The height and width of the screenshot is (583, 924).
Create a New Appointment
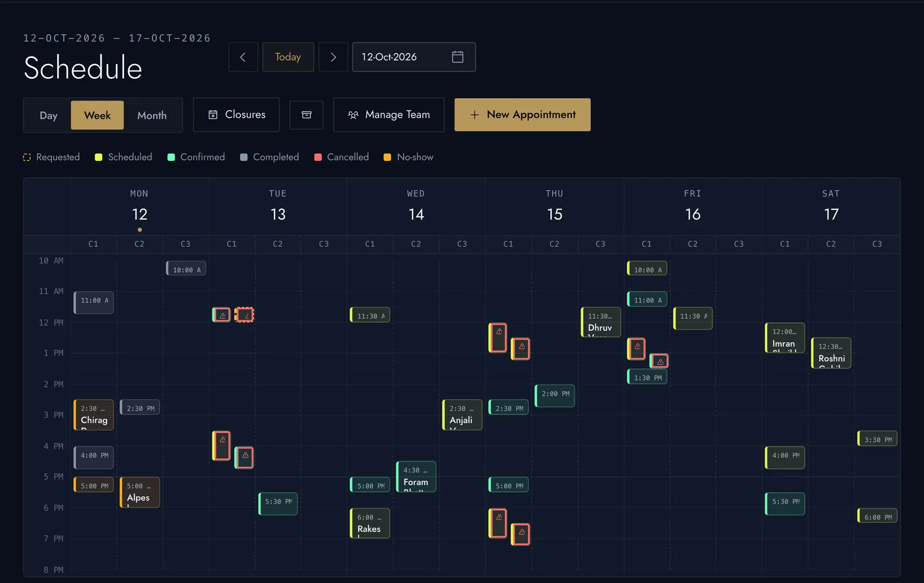(x=522, y=115)
